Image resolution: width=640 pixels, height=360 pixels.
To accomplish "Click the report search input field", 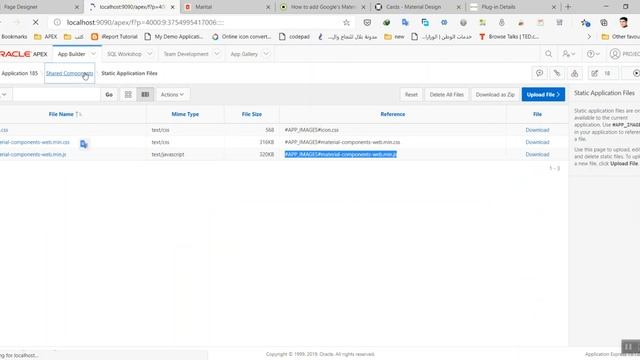I will 56,94.
